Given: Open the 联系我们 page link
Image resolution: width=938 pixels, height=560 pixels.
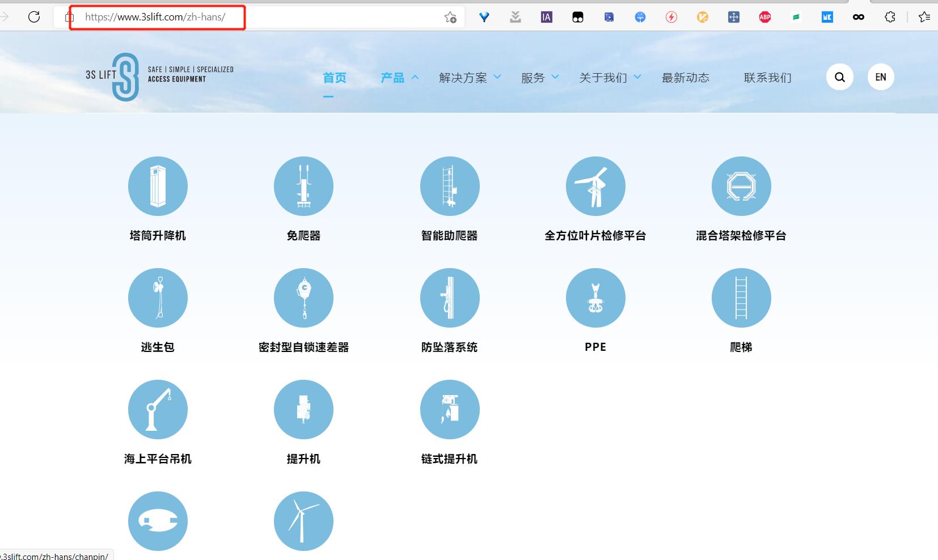Looking at the screenshot, I should point(767,78).
